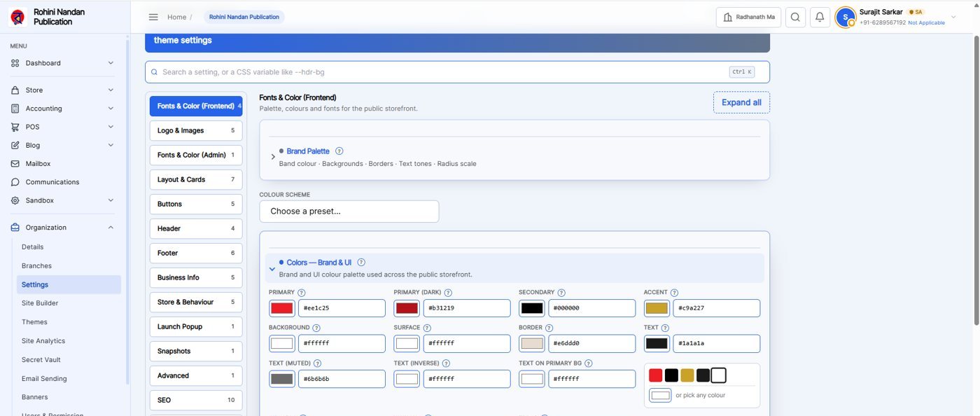Click the help icon beside Colors — Brand & UI

tap(361, 263)
